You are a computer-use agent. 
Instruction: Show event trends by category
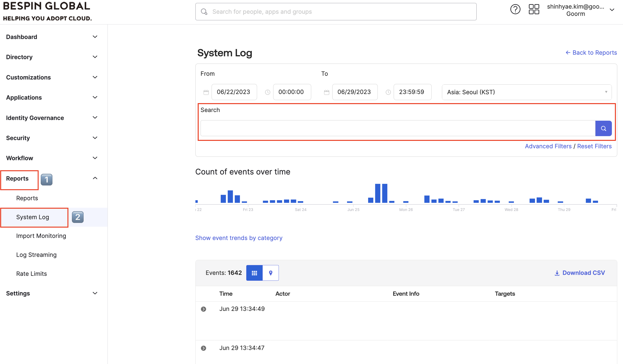click(x=239, y=238)
